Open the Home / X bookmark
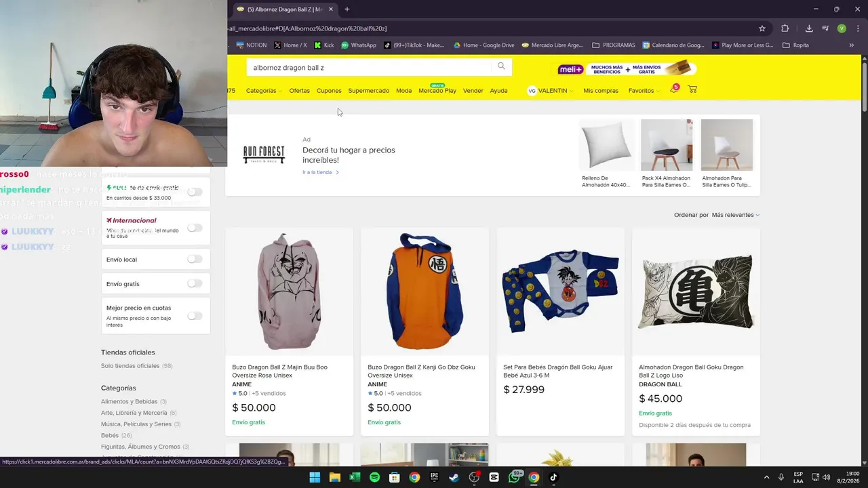The width and height of the screenshot is (868, 488). coord(290,45)
